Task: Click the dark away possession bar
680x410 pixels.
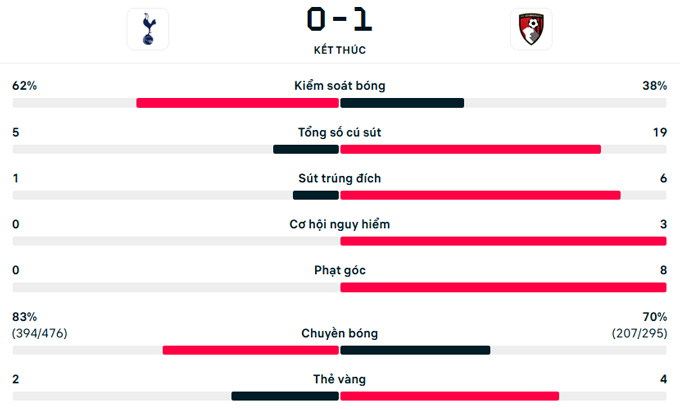Action: coord(402,103)
